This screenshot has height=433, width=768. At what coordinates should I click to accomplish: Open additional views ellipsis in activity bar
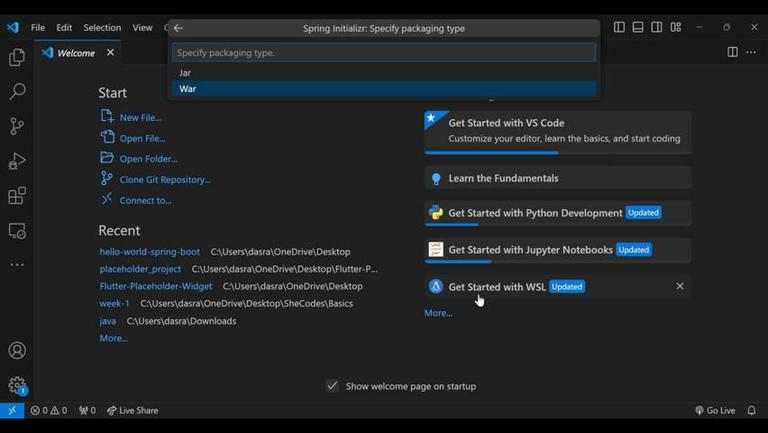(x=17, y=265)
